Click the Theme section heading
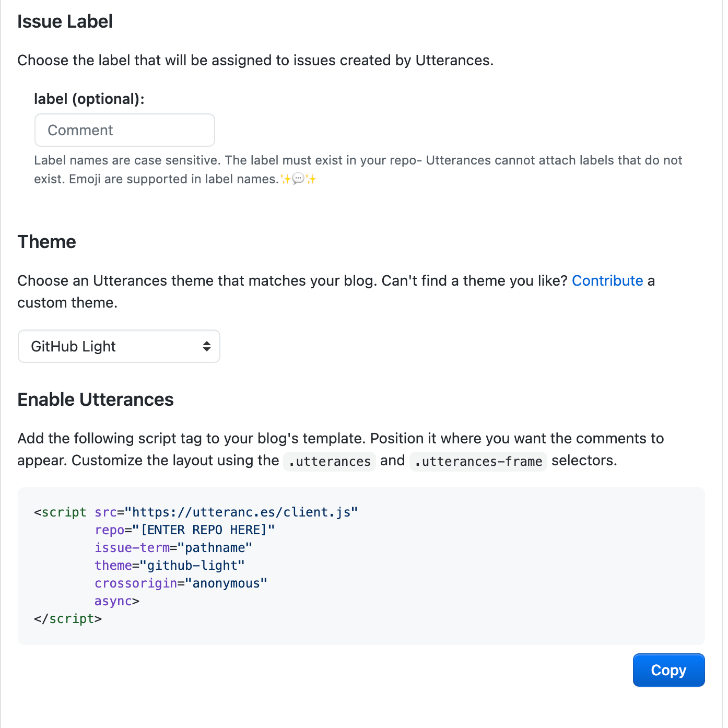728x728 pixels. (47, 242)
